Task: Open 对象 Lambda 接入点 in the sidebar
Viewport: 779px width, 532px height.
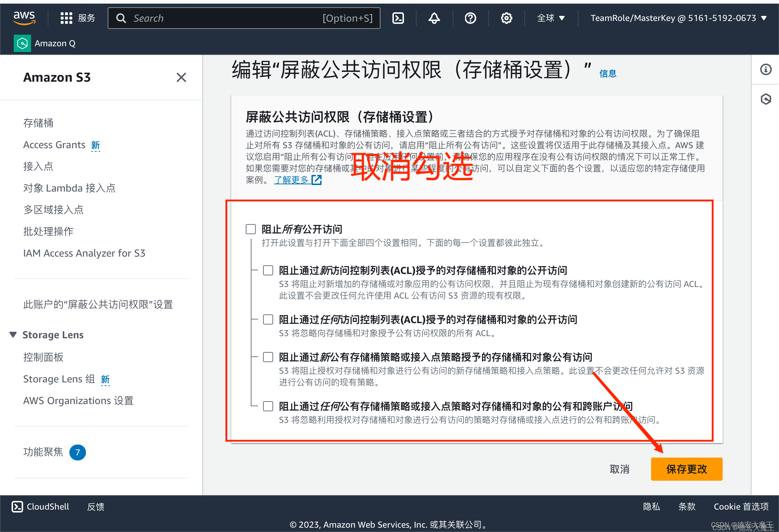Action: pos(69,188)
